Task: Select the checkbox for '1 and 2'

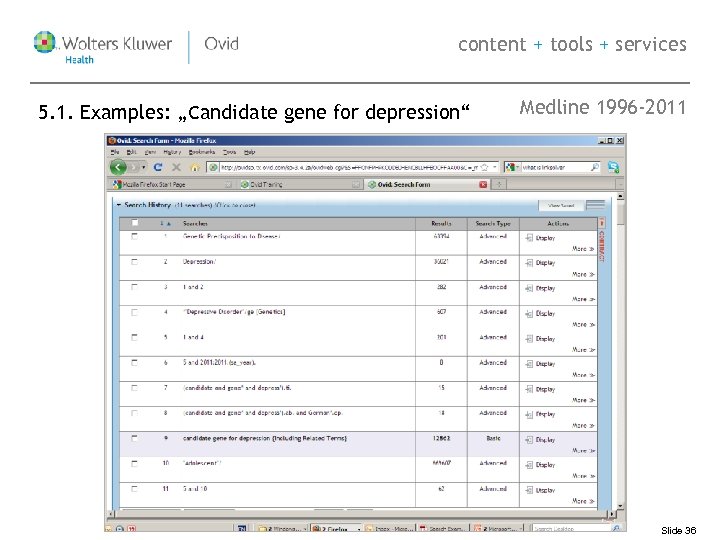Action: 135,287
